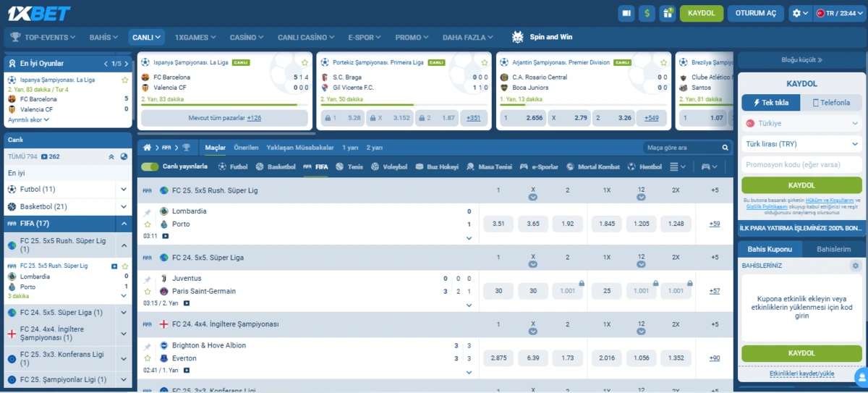
Task: Open the CASİNO menu
Action: click(x=247, y=38)
